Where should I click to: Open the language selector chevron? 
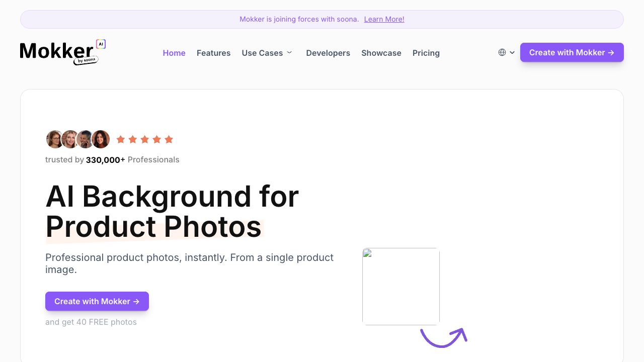point(512,52)
